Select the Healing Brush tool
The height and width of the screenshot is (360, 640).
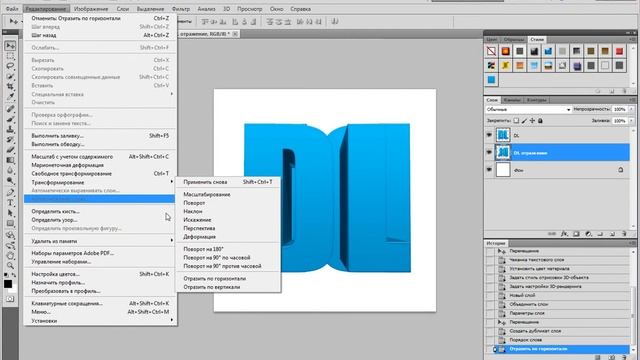10,109
